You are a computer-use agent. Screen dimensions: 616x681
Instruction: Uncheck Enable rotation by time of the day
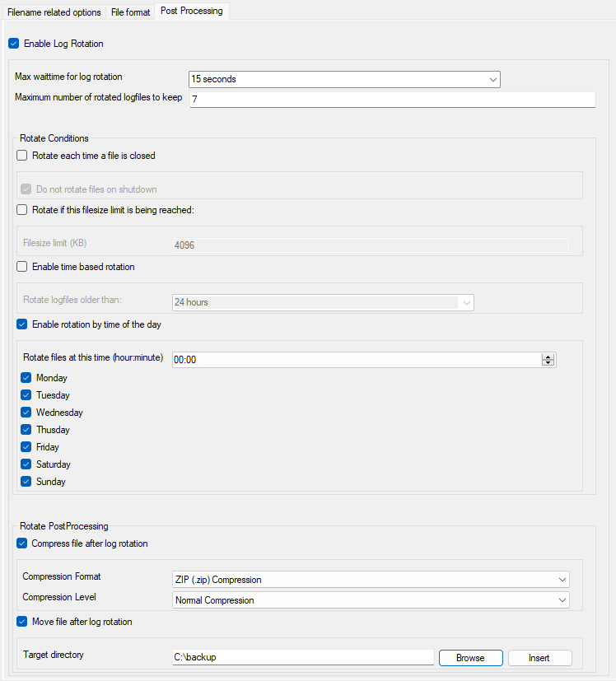pos(22,324)
